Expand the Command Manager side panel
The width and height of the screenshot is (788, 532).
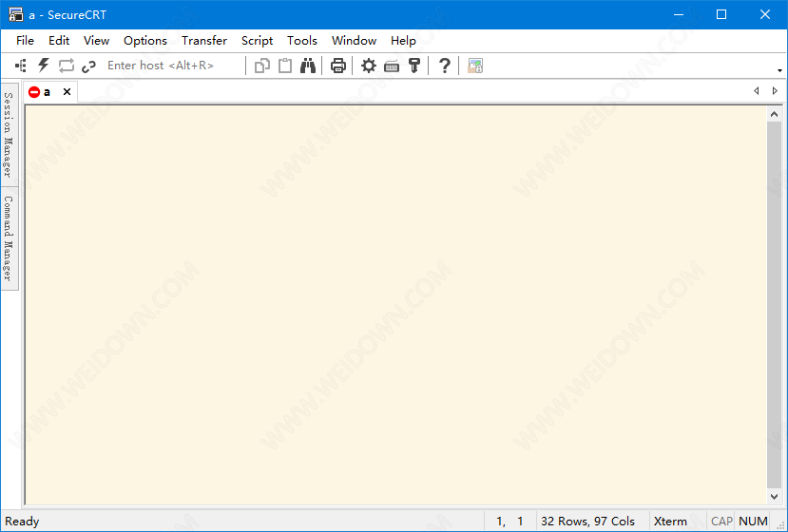(10, 238)
